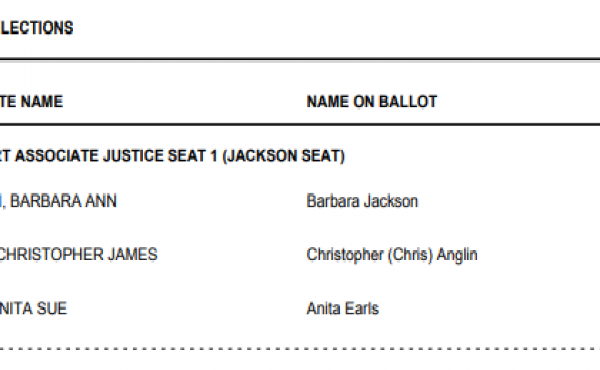The width and height of the screenshot is (600, 370).
Task: Click the word 'JAMES' in candidate name
Action: (132, 254)
